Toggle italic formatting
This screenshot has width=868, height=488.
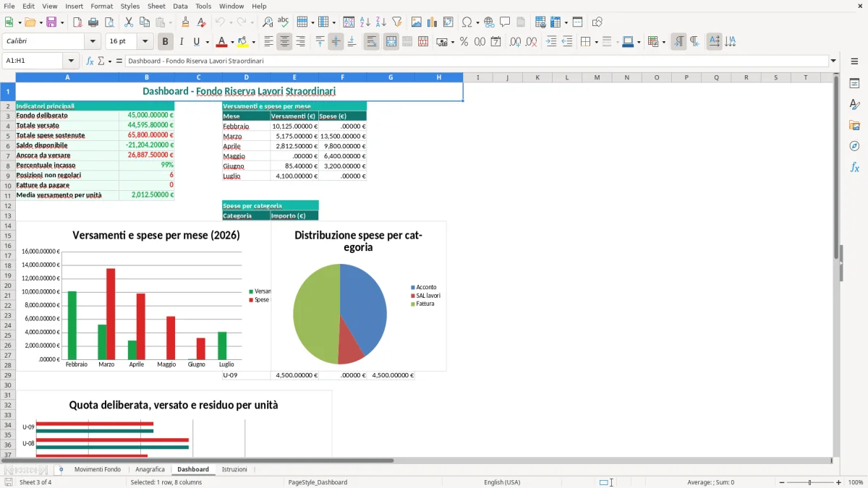tap(181, 42)
